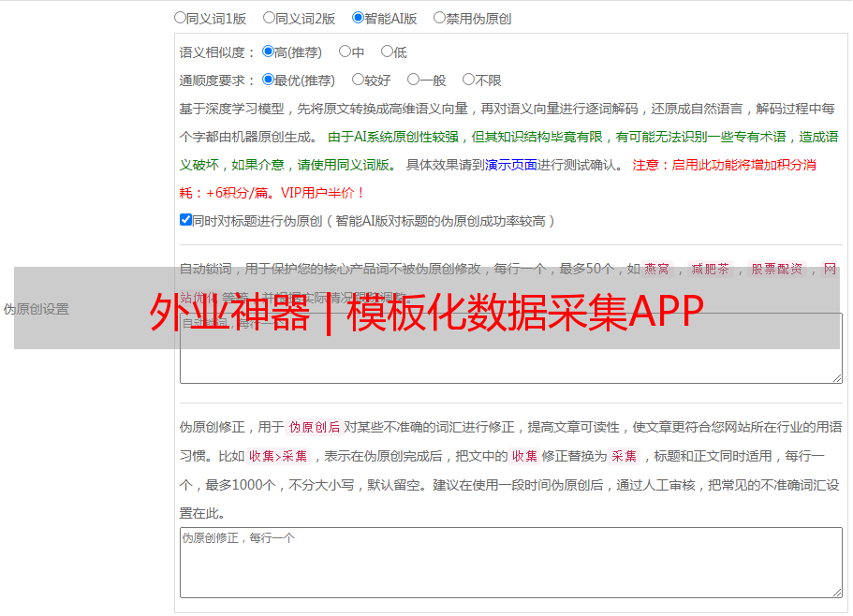
Task: Choose the 智能AI版 radio option
Action: point(358,18)
